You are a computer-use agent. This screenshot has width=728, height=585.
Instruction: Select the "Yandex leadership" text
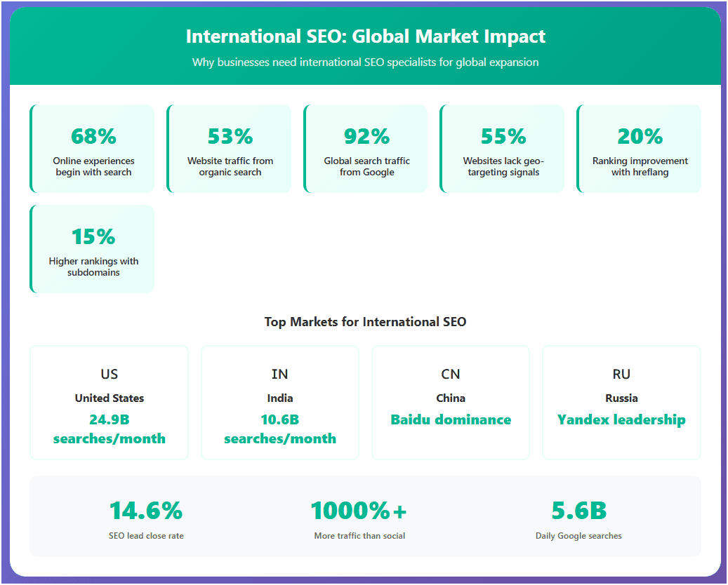[621, 420]
